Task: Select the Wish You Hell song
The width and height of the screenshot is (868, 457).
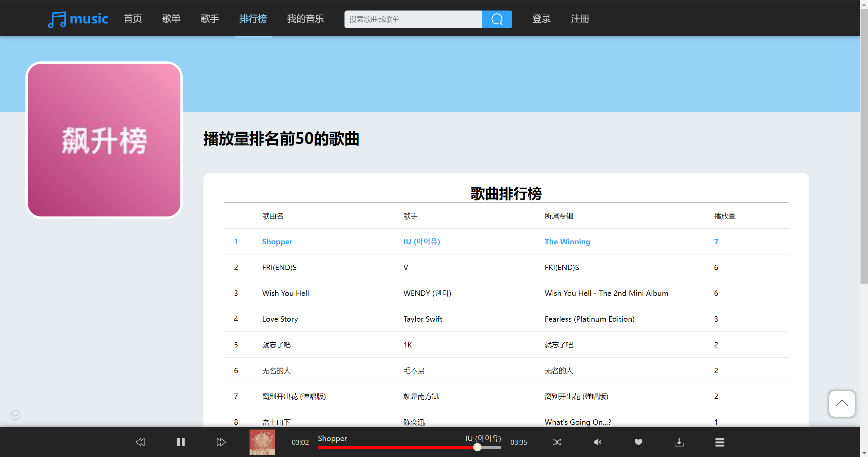Action: click(x=285, y=293)
